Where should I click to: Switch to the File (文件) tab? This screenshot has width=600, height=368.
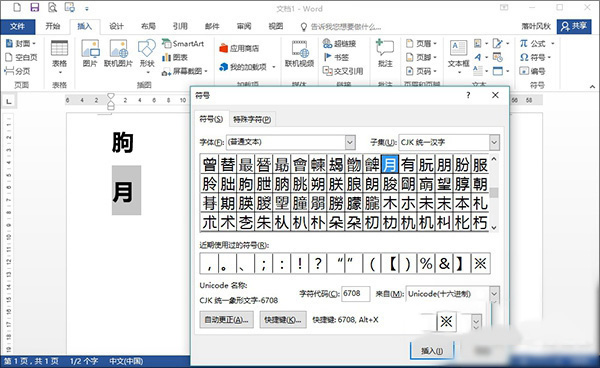point(18,26)
